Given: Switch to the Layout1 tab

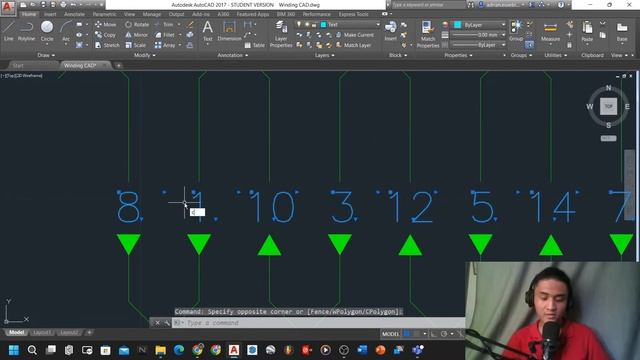Looking at the screenshot, I should click(x=41, y=333).
